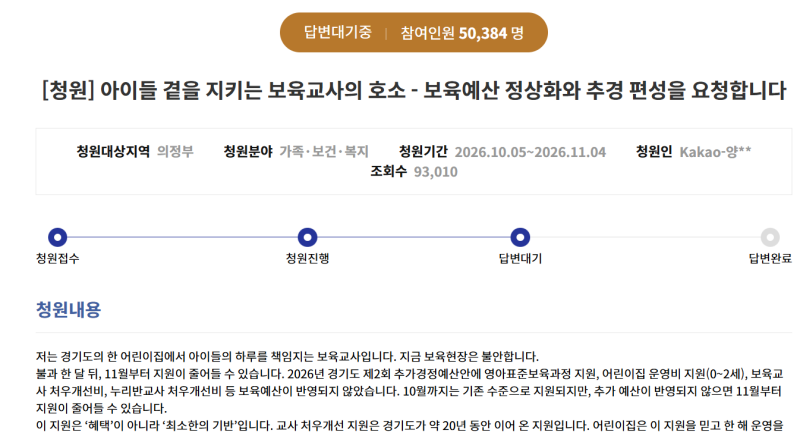Click the date range 2026.10.05~2026.11.04
This screenshot has height=436, width=800.
pos(530,152)
